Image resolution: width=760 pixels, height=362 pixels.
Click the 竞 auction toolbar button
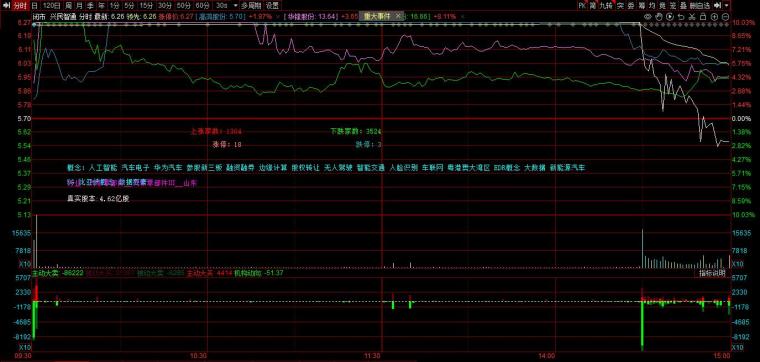663,5
